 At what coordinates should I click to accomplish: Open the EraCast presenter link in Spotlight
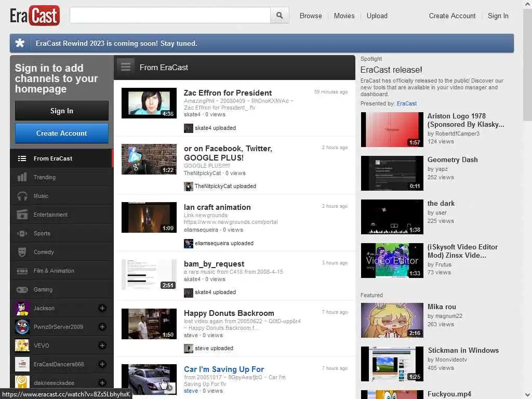406,103
